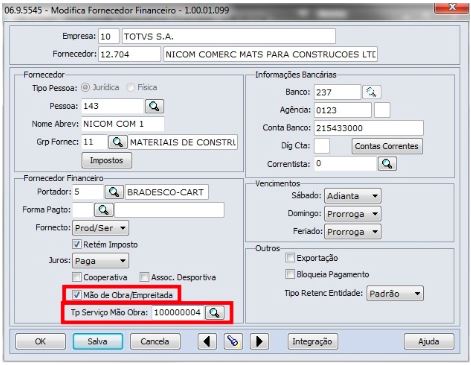Click the Conta Banco input field
Screen dimensions: 471x365
coord(368,128)
